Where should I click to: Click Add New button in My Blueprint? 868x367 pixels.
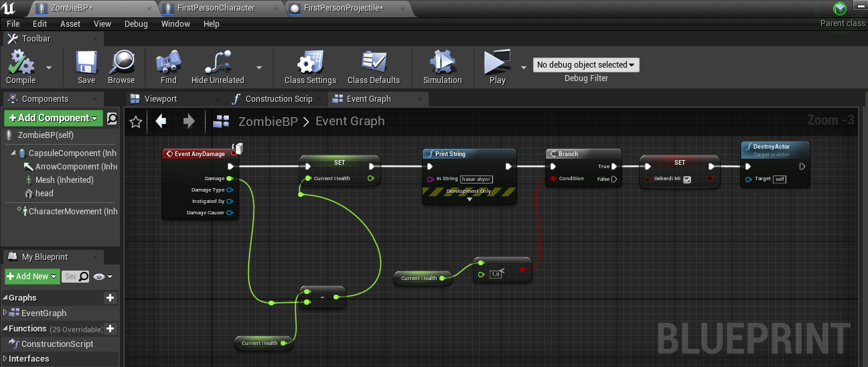coord(31,276)
